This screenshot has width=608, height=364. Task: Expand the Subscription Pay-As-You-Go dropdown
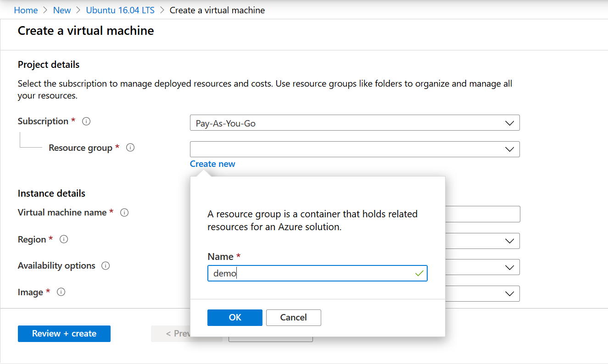(355, 123)
